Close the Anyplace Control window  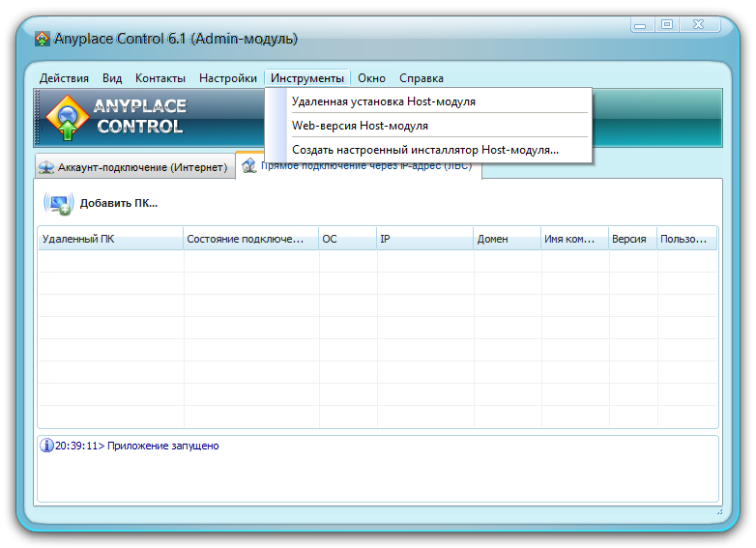(699, 24)
